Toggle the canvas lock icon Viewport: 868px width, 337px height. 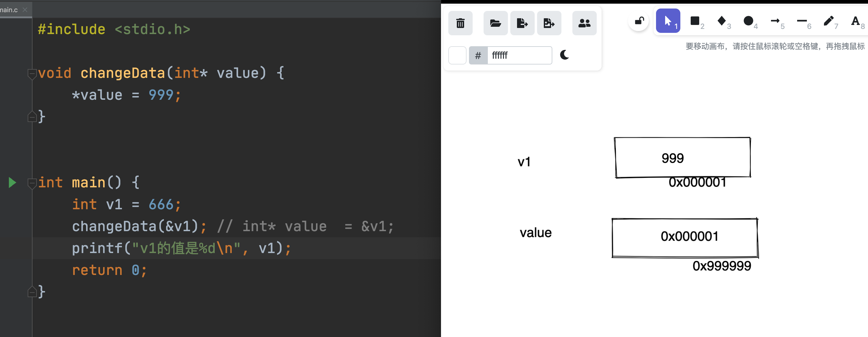pyautogui.click(x=639, y=21)
